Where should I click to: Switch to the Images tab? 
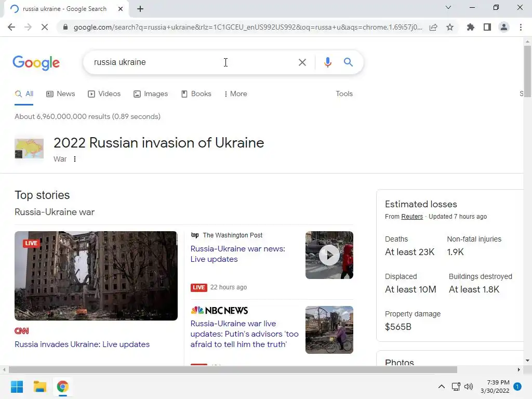[151, 94]
